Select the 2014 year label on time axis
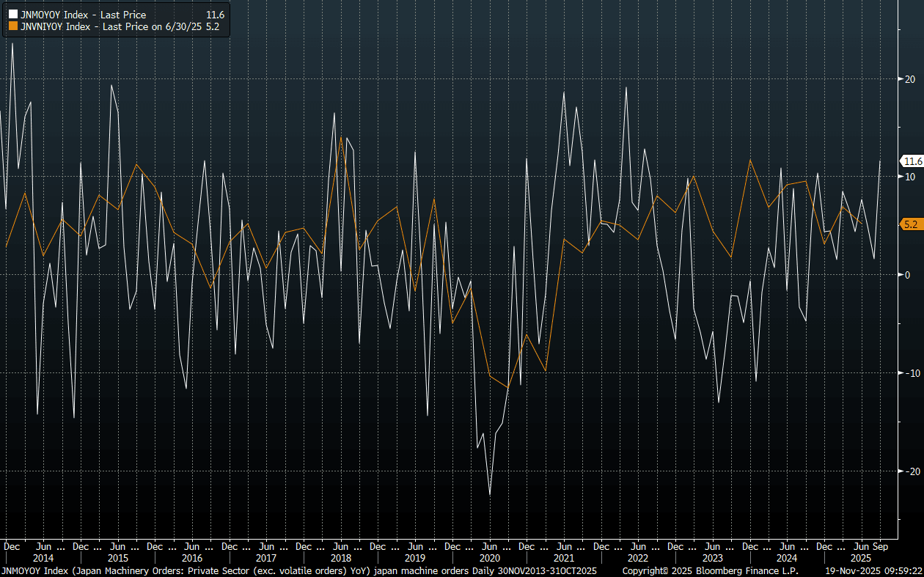This screenshot has height=577, width=924. click(x=43, y=558)
